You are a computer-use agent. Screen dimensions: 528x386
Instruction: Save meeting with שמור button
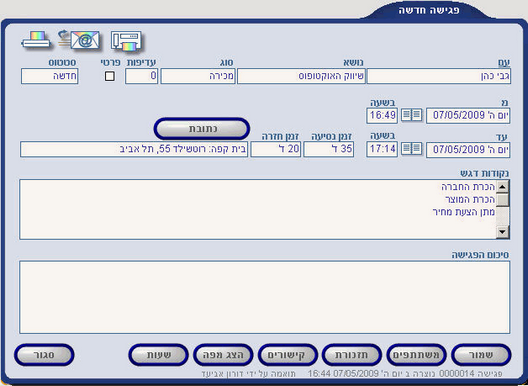click(x=481, y=355)
